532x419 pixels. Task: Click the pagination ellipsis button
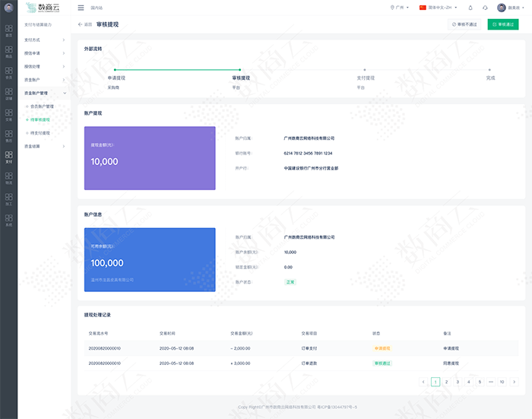pos(491,382)
